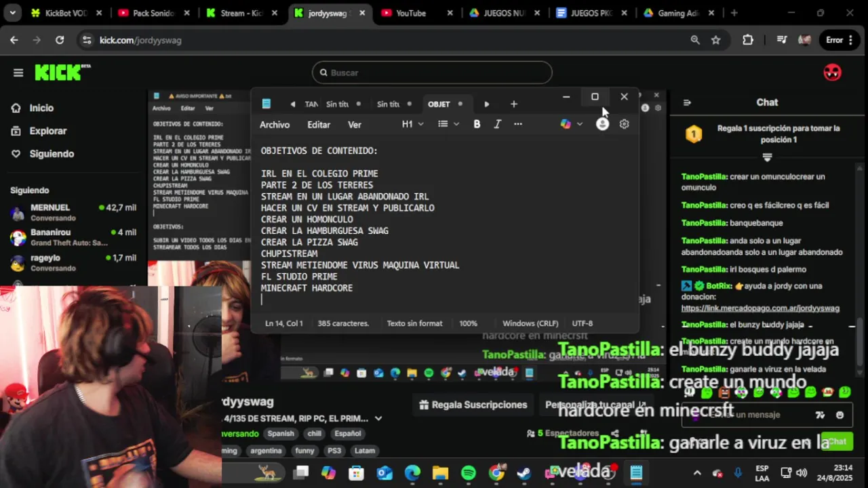868x488 pixels.
Task: Toggle italic formatting in Notepad
Action: pos(497,124)
